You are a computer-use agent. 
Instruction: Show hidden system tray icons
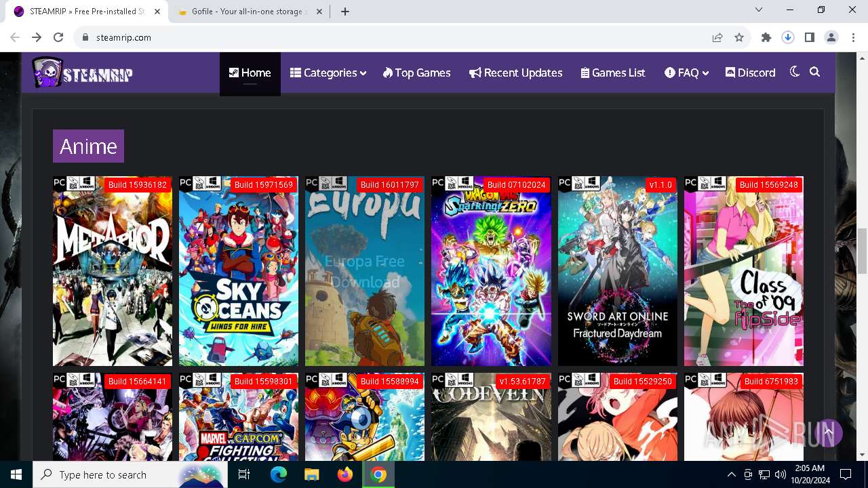click(x=731, y=474)
